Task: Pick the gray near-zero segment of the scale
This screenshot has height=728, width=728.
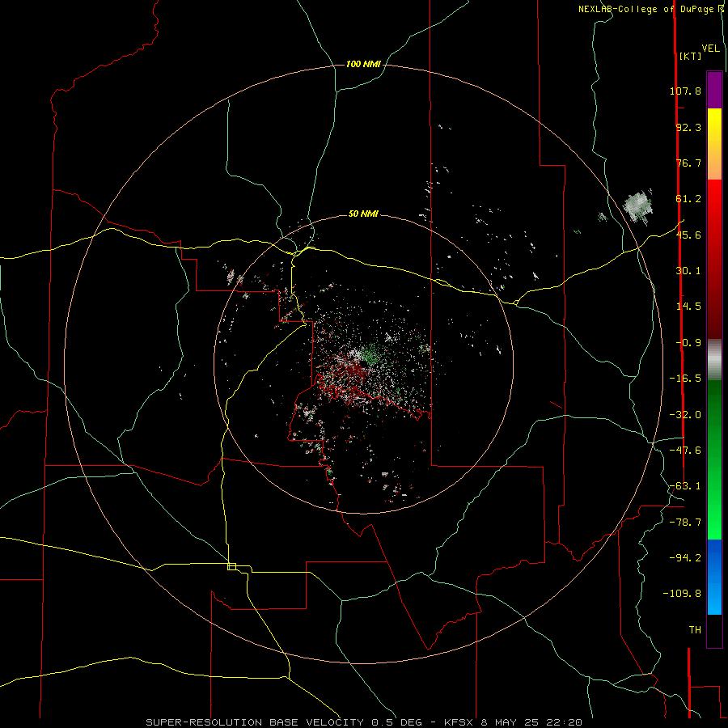Action: click(714, 360)
